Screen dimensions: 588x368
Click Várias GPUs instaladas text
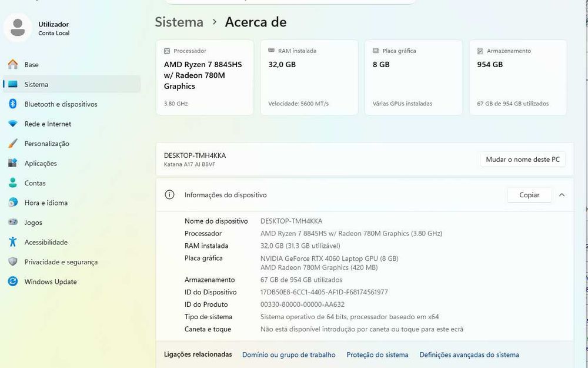tap(402, 104)
